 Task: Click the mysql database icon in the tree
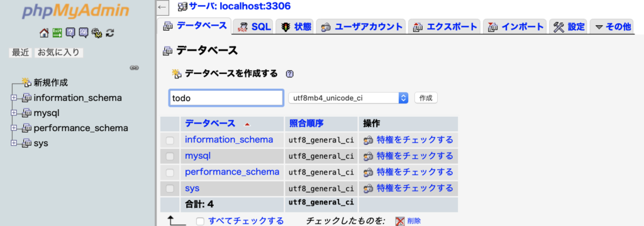coord(26,113)
